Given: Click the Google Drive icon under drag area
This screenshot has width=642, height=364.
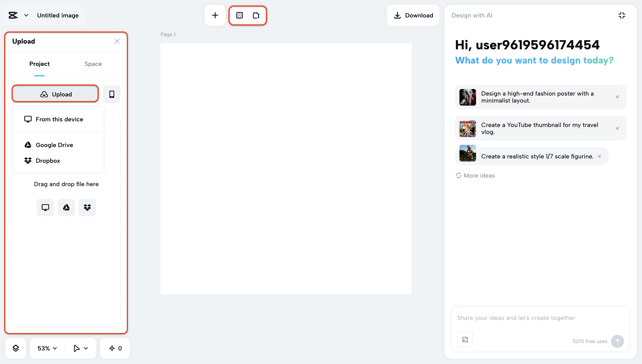Looking at the screenshot, I should coord(66,207).
